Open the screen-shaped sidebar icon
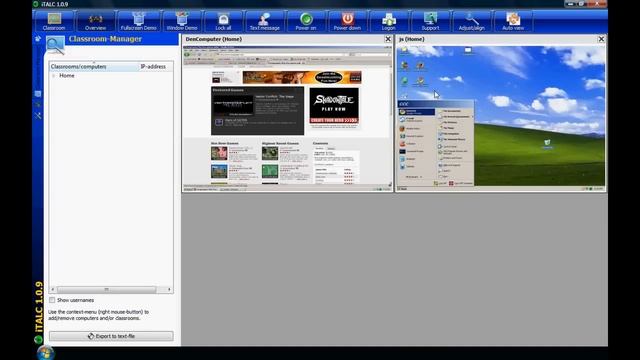 pyautogui.click(x=38, y=94)
